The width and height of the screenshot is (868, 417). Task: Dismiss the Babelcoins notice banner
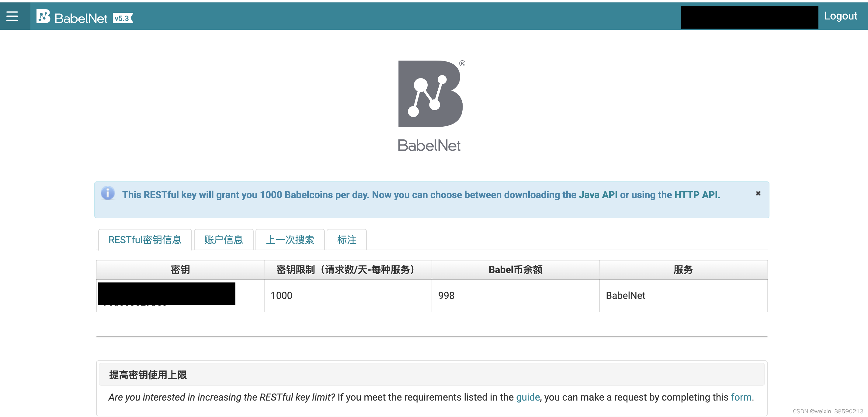click(x=758, y=193)
